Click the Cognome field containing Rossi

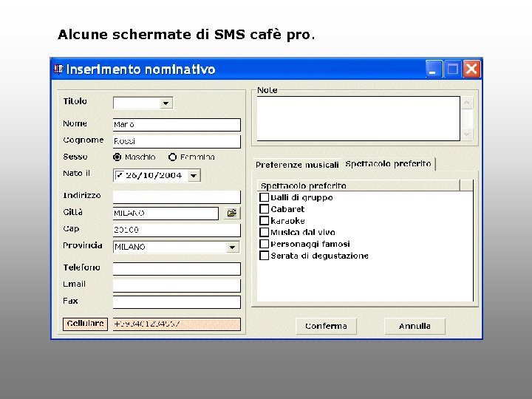point(177,141)
